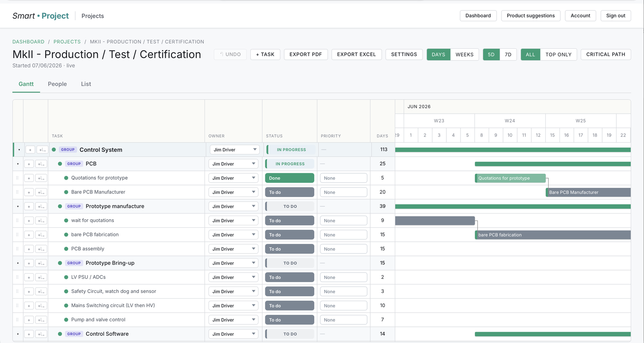The image size is (644, 343).
Task: Click the Sign out button
Action: pyautogui.click(x=616, y=16)
